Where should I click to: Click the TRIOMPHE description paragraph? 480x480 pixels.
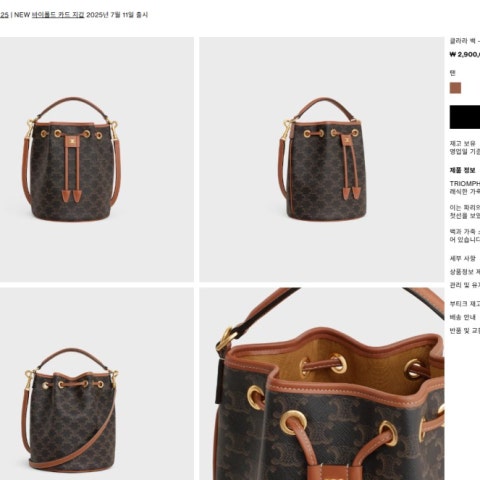(x=465, y=188)
